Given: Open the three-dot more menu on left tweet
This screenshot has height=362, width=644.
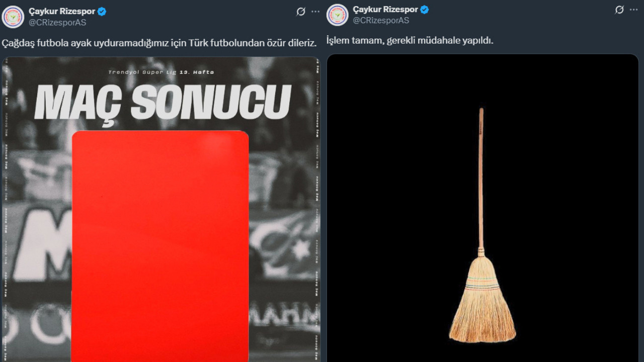Looking at the screenshot, I should coord(315,12).
